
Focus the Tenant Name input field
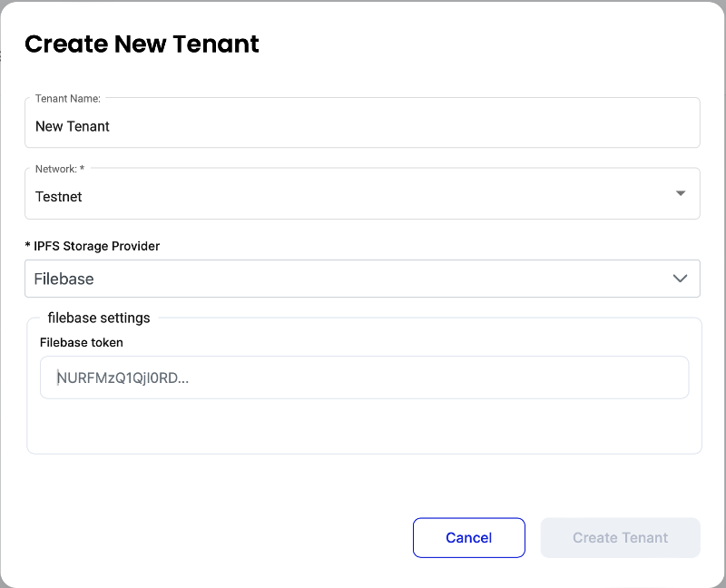(x=361, y=126)
